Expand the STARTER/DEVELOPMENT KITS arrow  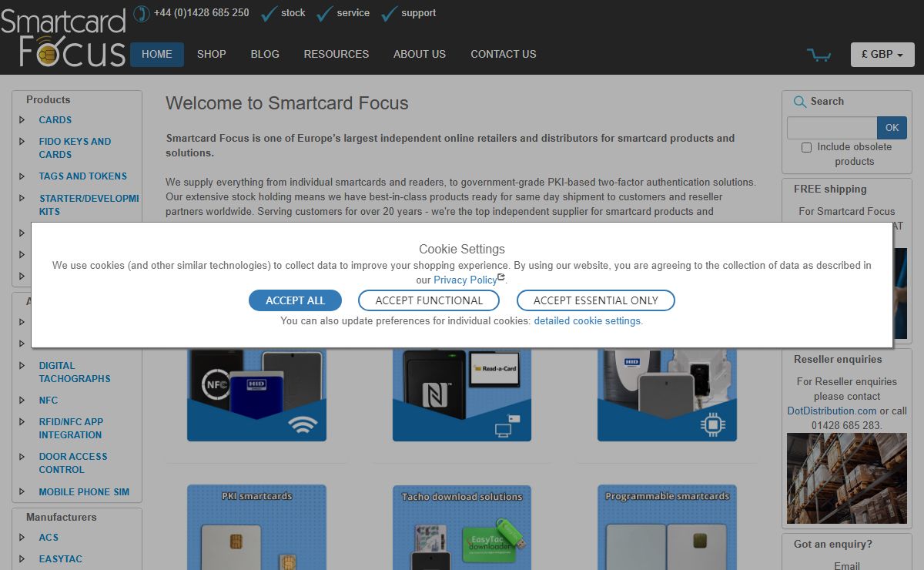point(22,198)
